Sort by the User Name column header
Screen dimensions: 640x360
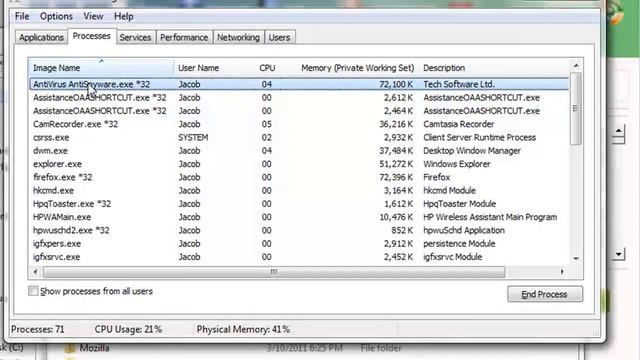[x=198, y=68]
